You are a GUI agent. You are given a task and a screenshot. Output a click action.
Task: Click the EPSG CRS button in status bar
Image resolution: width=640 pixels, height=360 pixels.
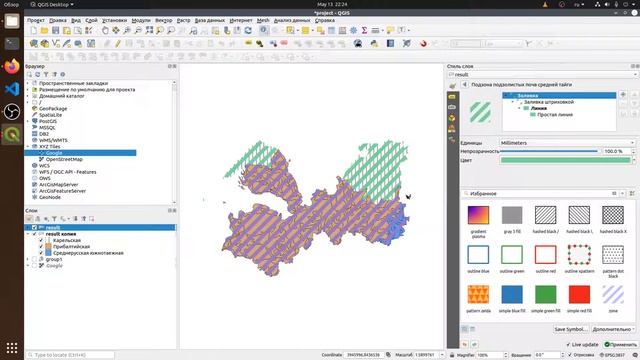pyautogui.click(x=612, y=355)
